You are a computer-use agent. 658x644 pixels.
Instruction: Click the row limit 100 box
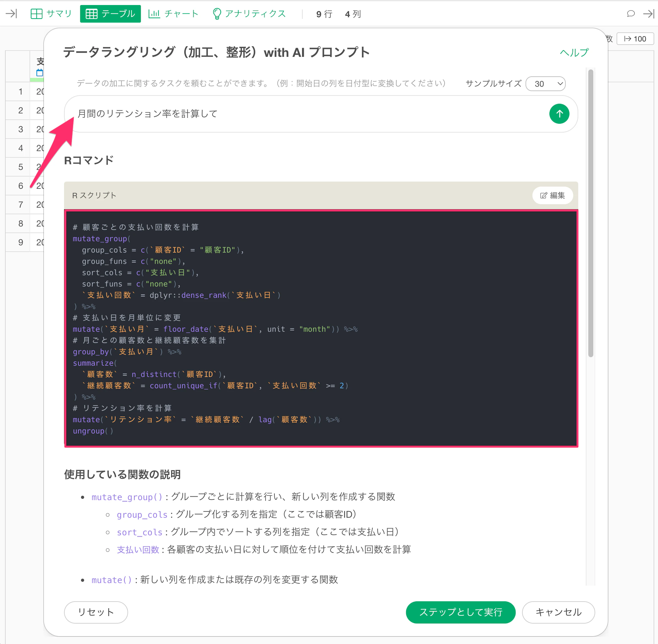pos(635,39)
